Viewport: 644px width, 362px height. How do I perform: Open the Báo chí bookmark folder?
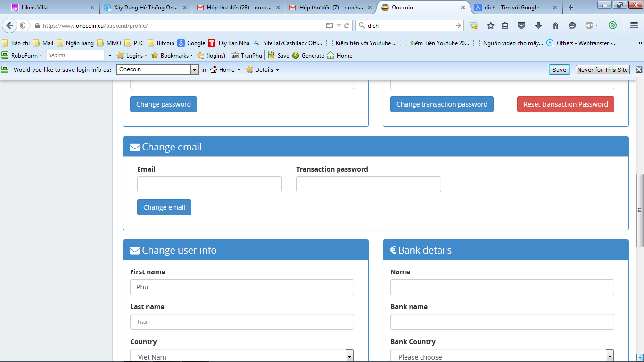click(16, 43)
